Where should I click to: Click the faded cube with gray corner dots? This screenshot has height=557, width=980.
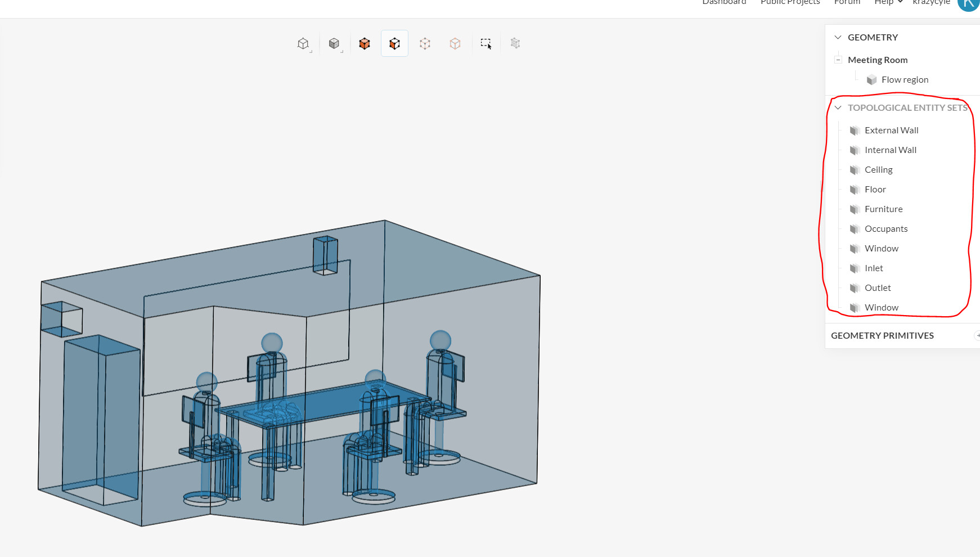click(x=425, y=43)
